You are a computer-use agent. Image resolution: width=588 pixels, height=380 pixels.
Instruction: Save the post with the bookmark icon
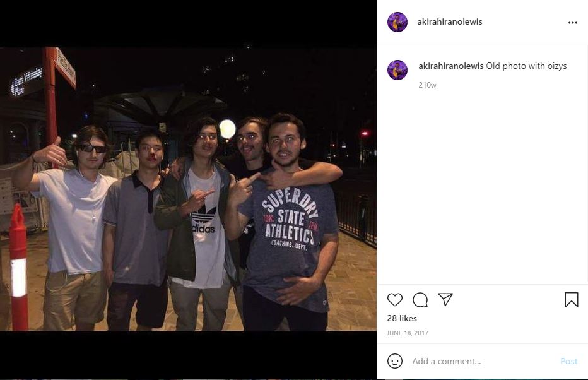click(571, 300)
